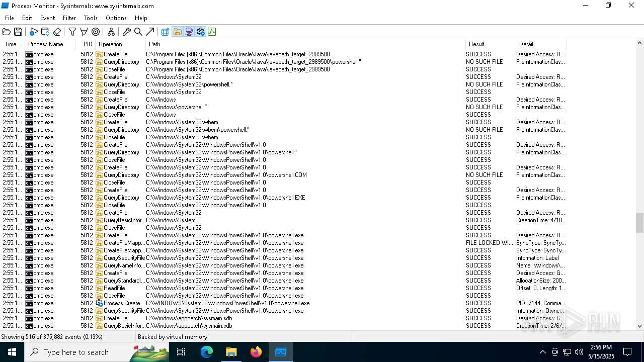Open the Help menu
This screenshot has width=644, height=362.
click(141, 18)
